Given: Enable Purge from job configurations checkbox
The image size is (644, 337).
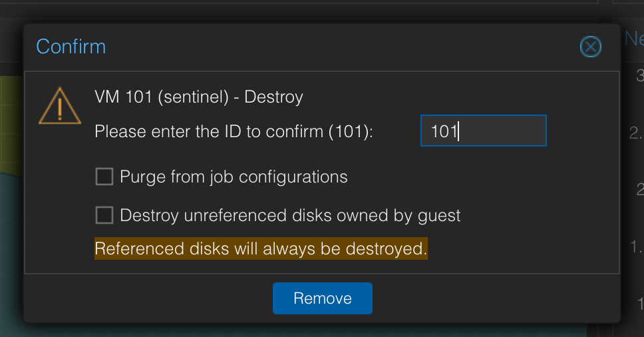Looking at the screenshot, I should click(104, 176).
